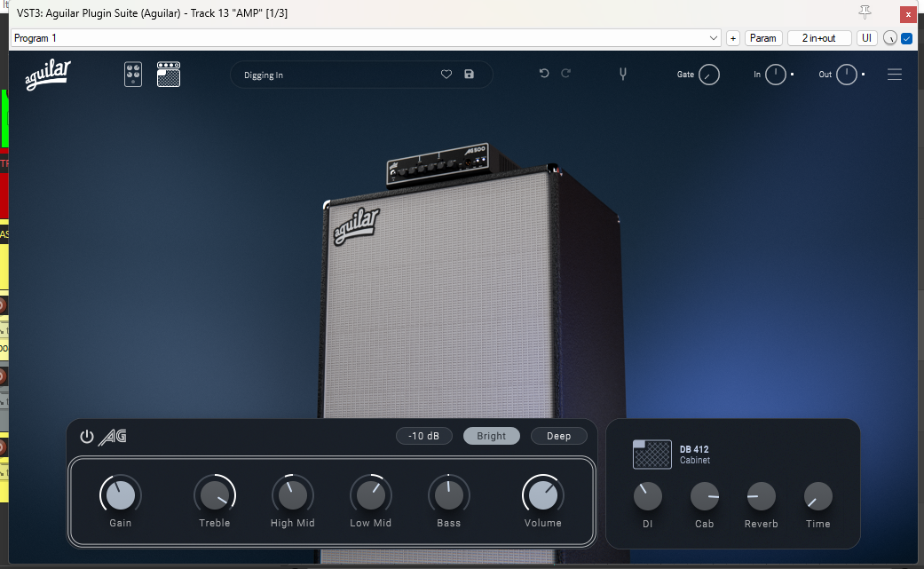The image size is (924, 569).
Task: Click the Reverb knob
Action: tap(762, 496)
